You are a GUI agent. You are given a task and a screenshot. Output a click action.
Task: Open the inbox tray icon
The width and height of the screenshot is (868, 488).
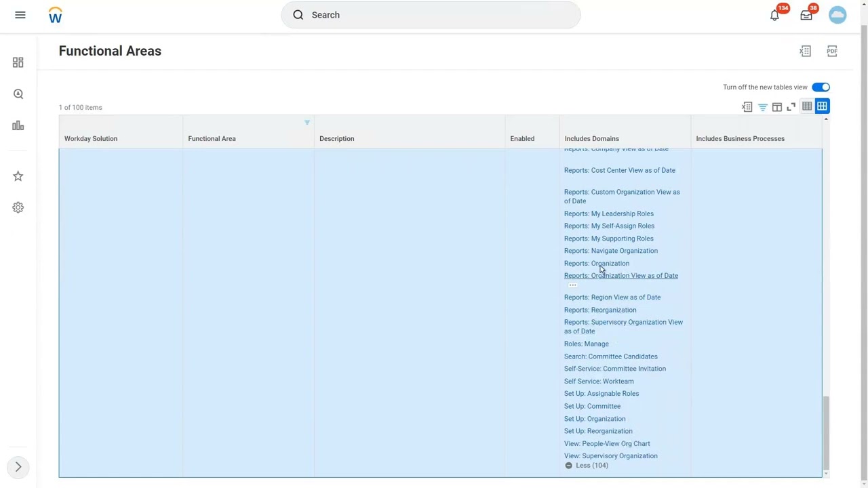coord(806,15)
